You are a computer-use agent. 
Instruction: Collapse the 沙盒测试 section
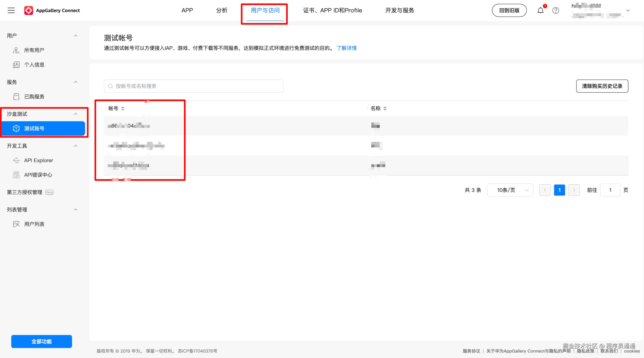click(x=75, y=114)
